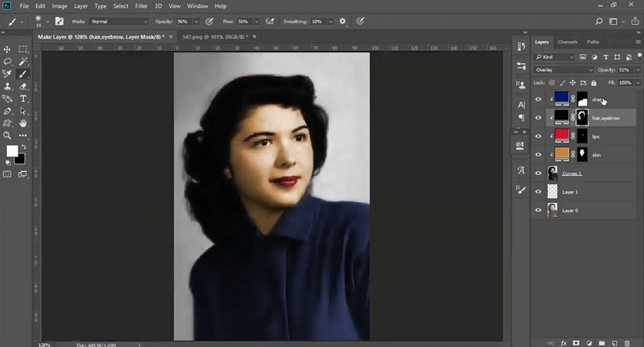Select the Horizontal Type tool
The width and height of the screenshot is (644, 347).
click(23, 99)
